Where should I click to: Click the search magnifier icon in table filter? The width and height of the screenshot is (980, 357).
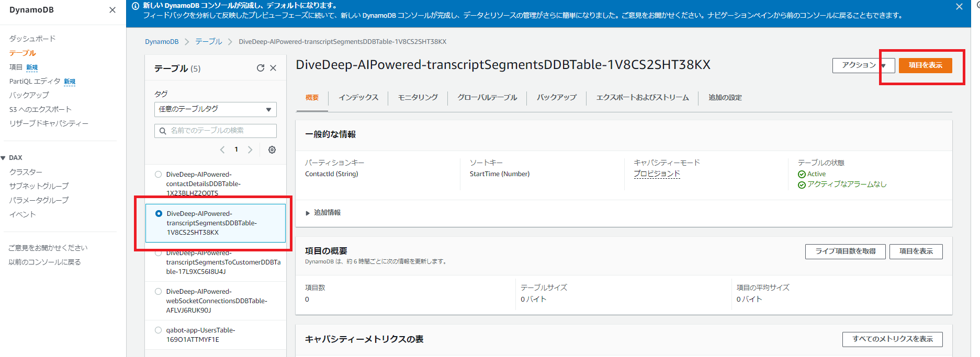pos(163,131)
